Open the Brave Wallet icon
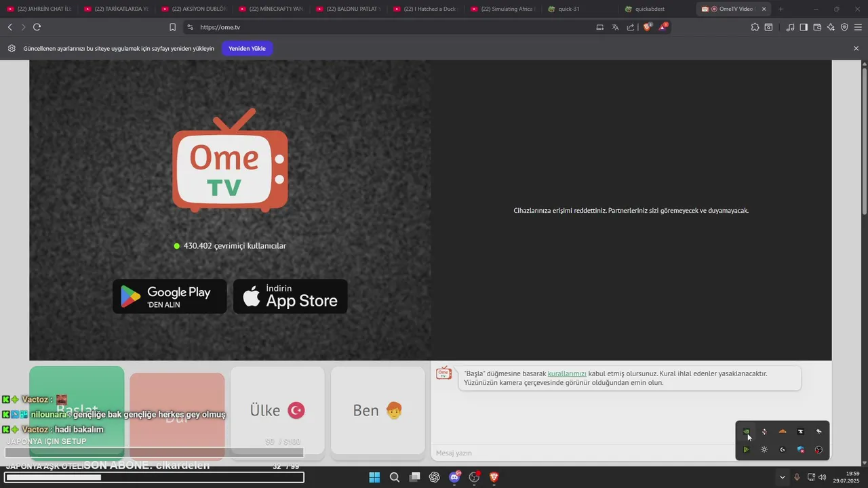This screenshot has width=868, height=488. pos(817,27)
